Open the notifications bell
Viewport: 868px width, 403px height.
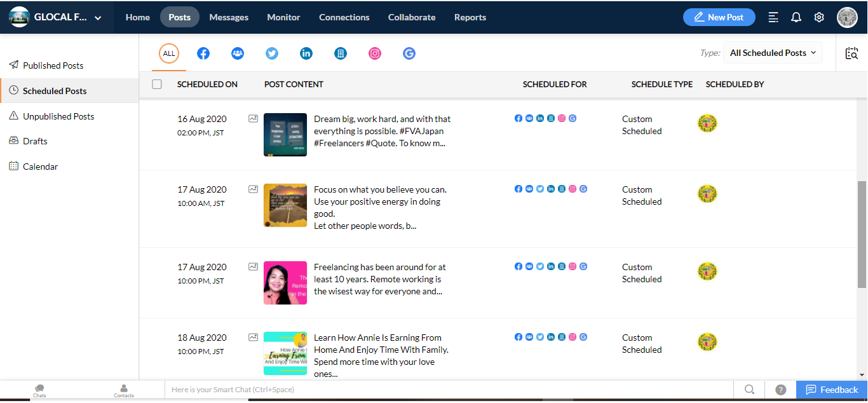(x=796, y=17)
